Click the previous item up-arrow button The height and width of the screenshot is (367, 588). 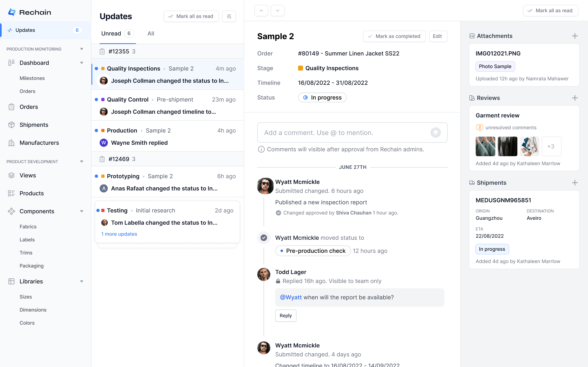click(261, 11)
